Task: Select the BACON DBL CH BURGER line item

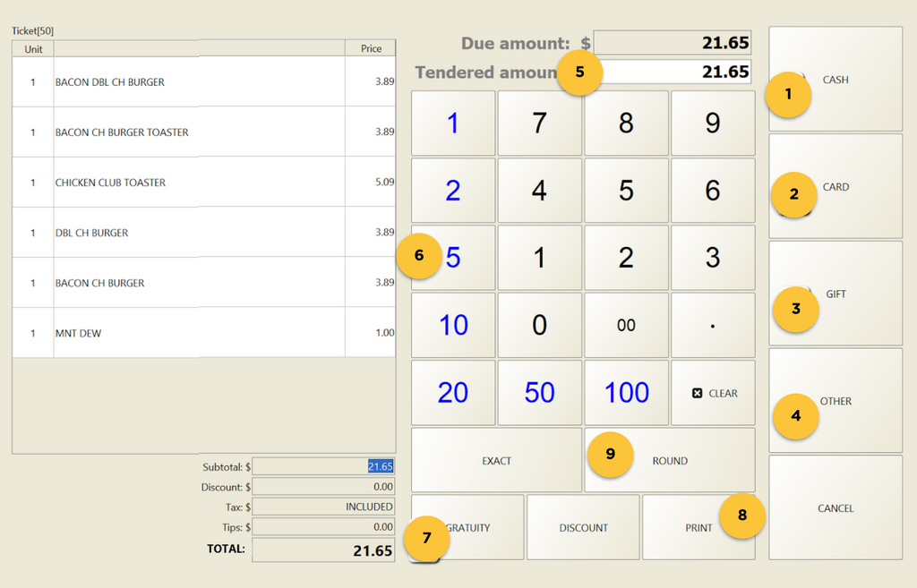Action: (x=179, y=81)
